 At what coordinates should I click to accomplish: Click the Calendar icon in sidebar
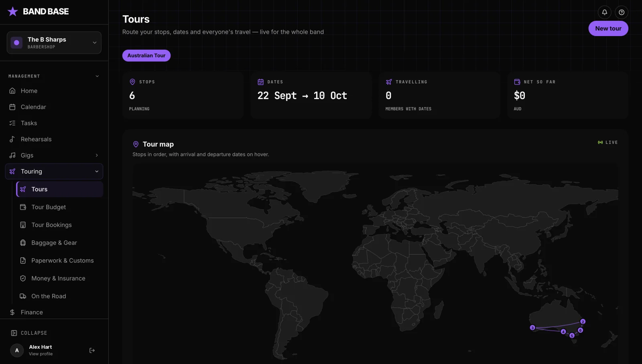(12, 107)
